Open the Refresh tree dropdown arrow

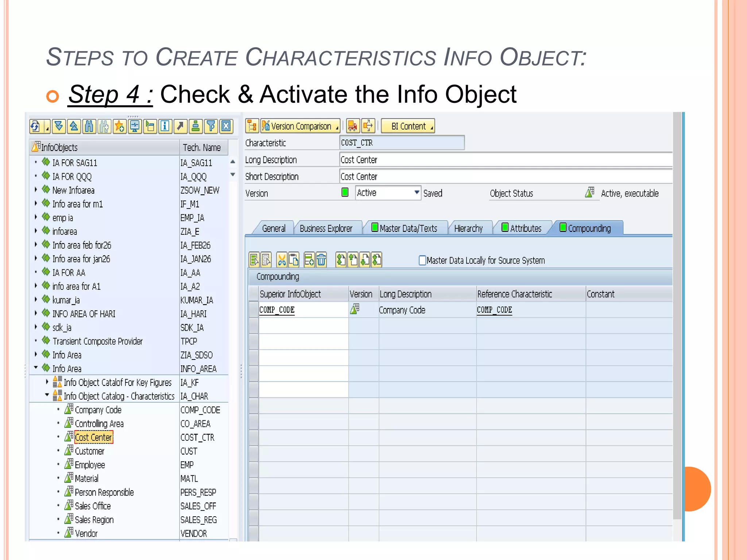(x=47, y=128)
